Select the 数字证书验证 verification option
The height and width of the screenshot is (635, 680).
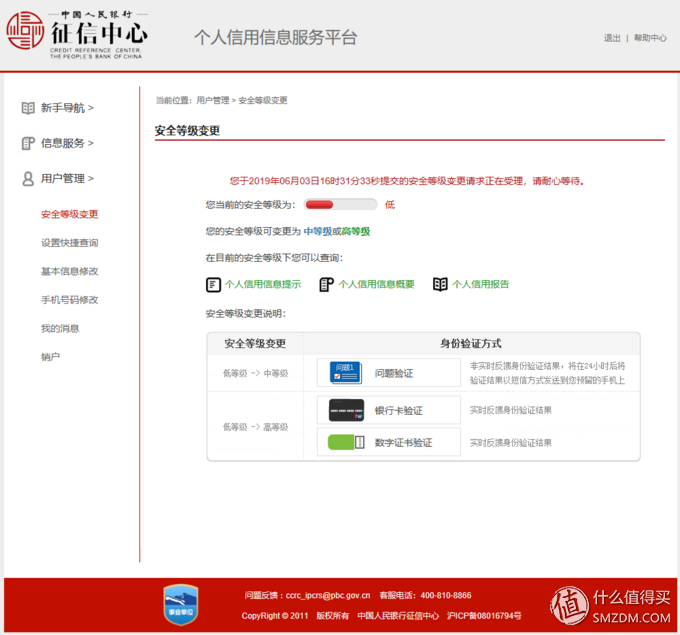click(389, 442)
